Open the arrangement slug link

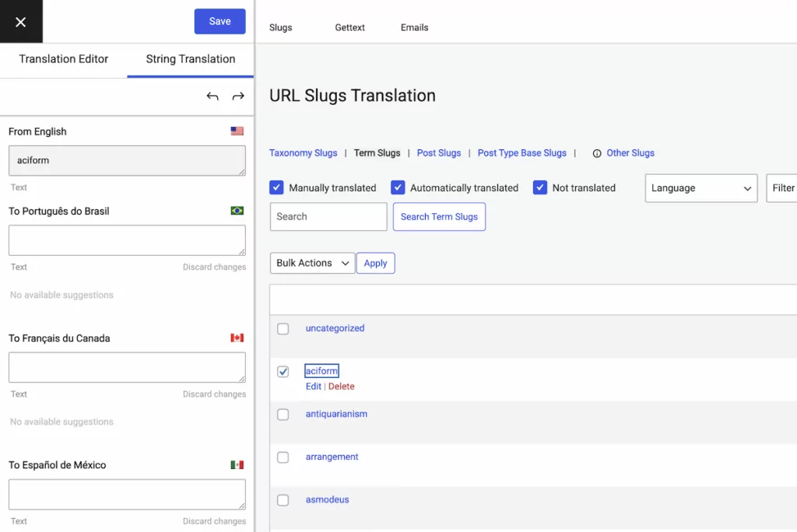pos(332,457)
